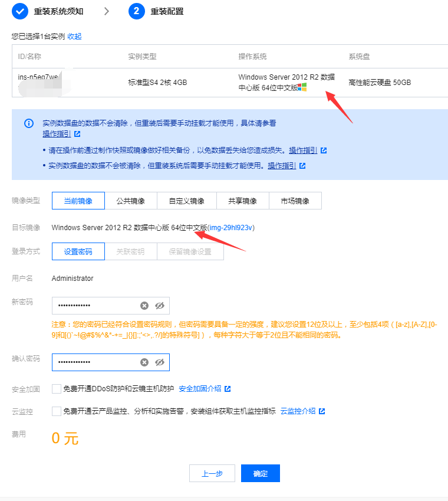The height and width of the screenshot is (501, 448).
Task: Click the blue info circle icon
Action: 29,123
